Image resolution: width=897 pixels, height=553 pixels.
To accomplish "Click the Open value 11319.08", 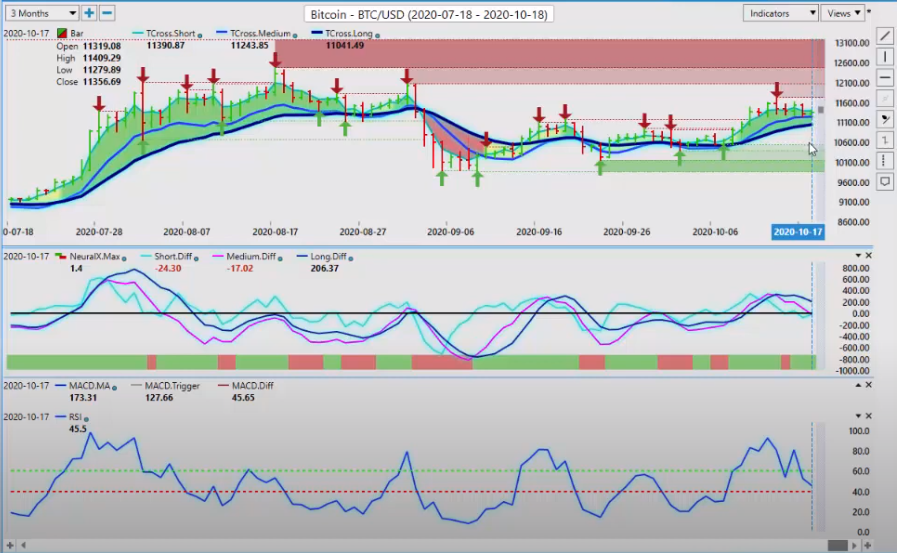I will point(102,46).
